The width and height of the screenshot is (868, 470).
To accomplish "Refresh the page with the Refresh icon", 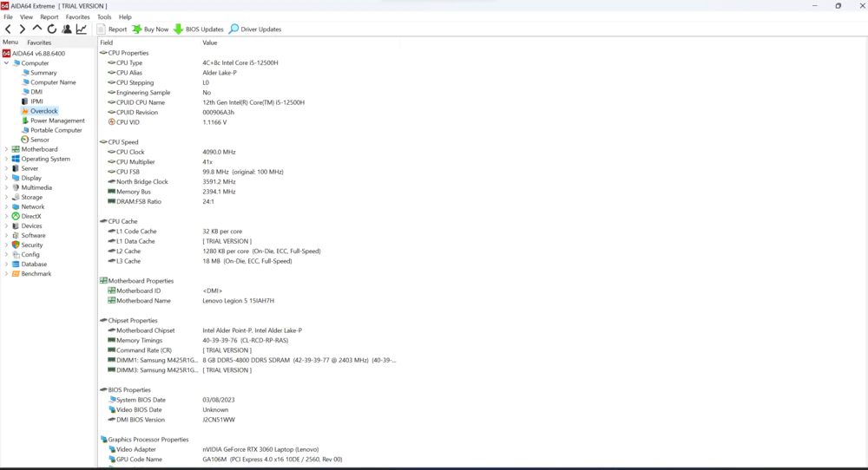I will tap(52, 29).
